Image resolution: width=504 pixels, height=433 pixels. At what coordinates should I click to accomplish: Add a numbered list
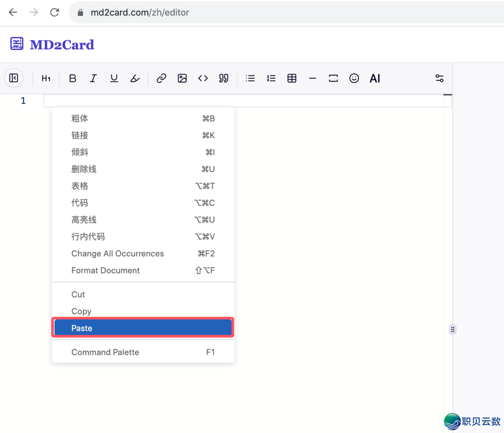tap(271, 78)
